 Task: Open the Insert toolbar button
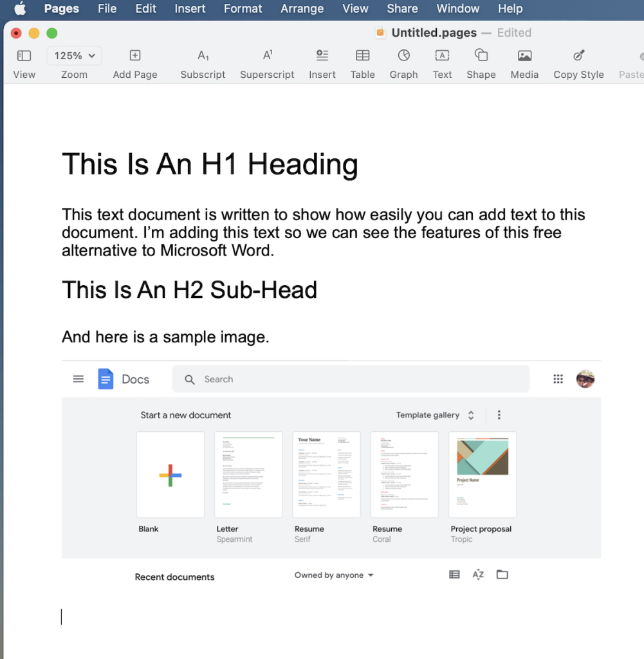[322, 55]
